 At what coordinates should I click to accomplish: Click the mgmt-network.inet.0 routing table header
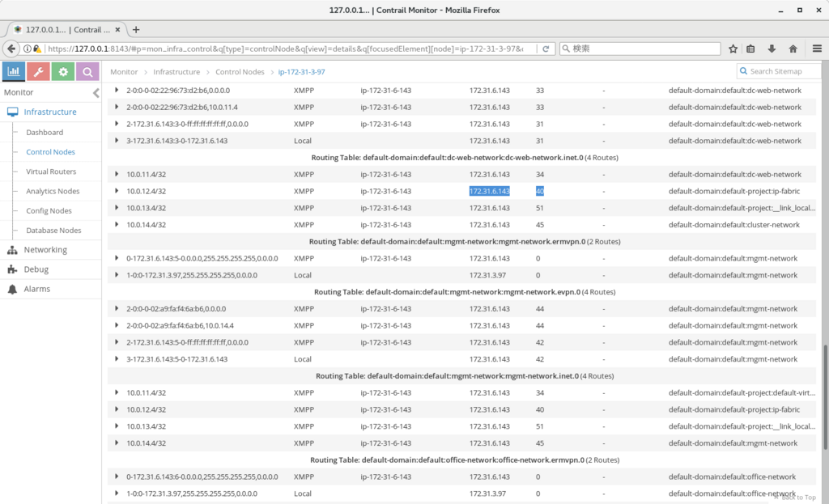click(464, 376)
